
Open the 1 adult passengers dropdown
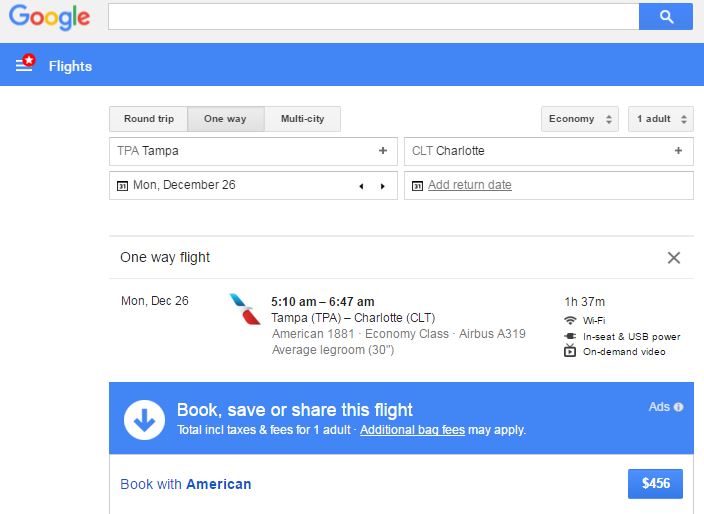click(x=661, y=119)
